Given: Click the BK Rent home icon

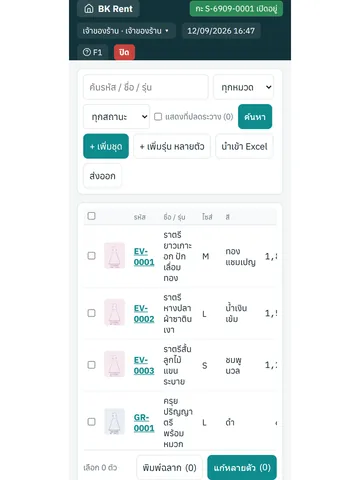Looking at the screenshot, I should coord(89,9).
